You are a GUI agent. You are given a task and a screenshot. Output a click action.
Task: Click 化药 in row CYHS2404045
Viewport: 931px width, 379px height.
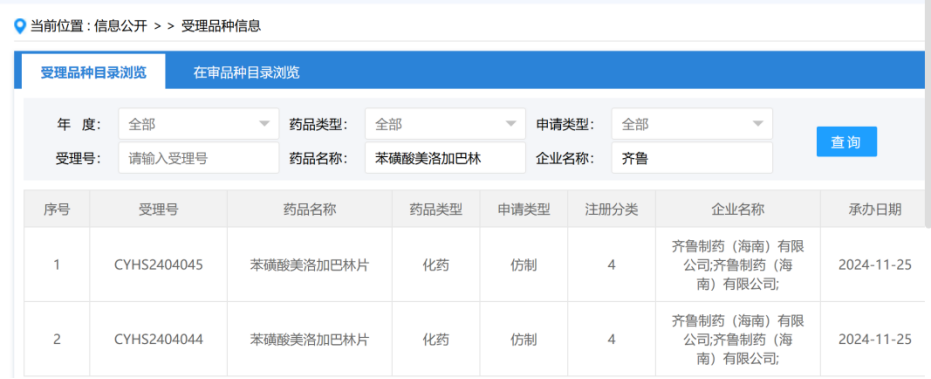click(x=436, y=265)
